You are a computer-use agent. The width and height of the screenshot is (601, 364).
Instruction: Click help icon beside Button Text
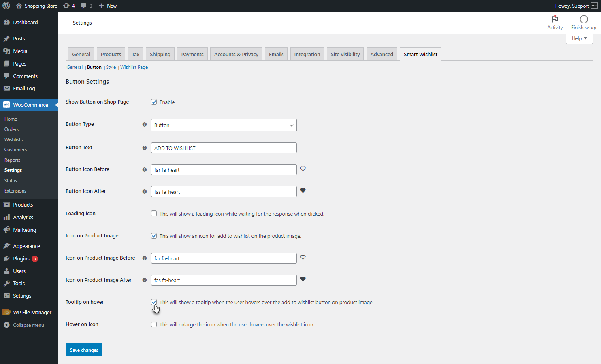tap(145, 148)
